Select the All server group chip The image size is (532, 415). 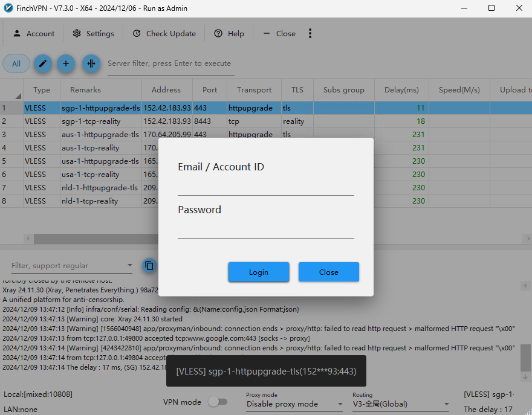click(16, 64)
